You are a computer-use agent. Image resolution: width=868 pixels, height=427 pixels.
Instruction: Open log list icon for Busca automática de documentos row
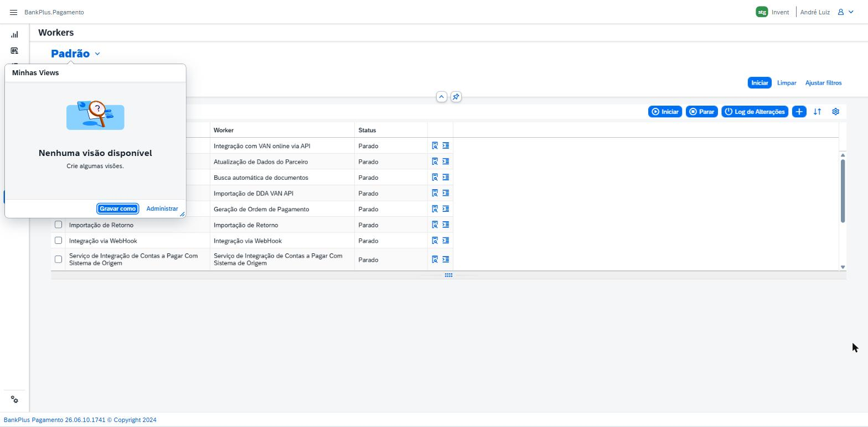point(446,178)
